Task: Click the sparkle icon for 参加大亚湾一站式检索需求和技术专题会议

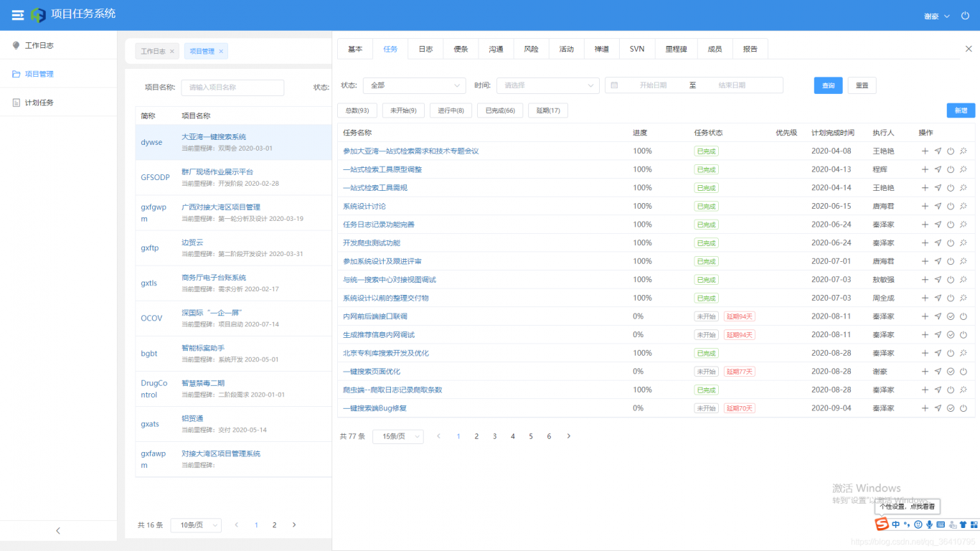Action: click(x=963, y=151)
